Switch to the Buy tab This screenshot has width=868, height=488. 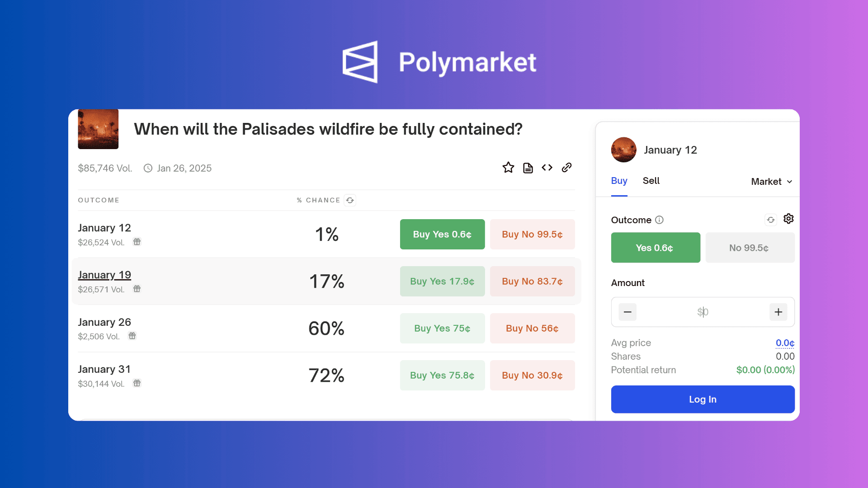(x=618, y=181)
